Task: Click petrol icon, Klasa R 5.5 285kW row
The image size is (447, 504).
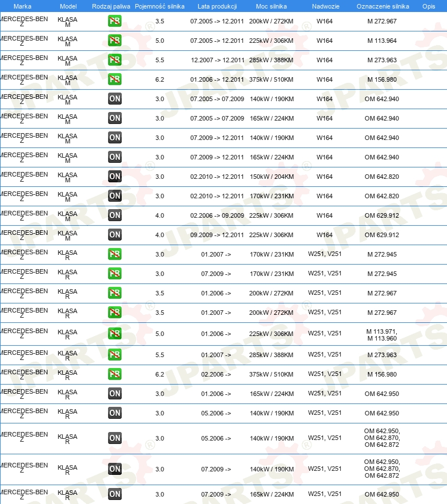Action: pos(115,354)
